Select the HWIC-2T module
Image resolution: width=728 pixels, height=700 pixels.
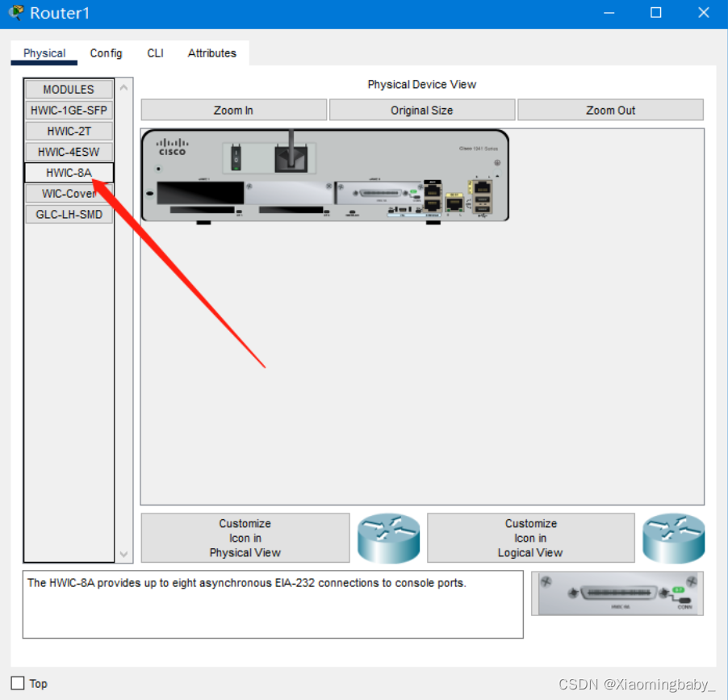pyautogui.click(x=69, y=131)
